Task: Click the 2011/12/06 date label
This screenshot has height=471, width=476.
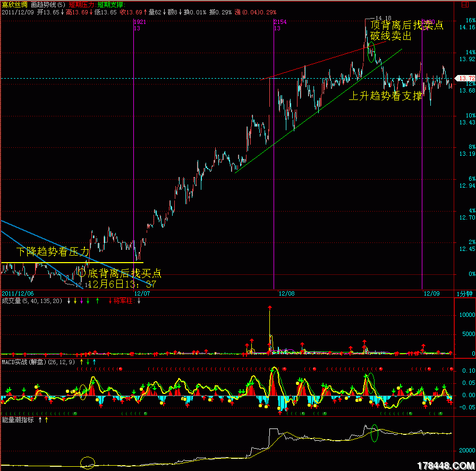Action: point(18,293)
